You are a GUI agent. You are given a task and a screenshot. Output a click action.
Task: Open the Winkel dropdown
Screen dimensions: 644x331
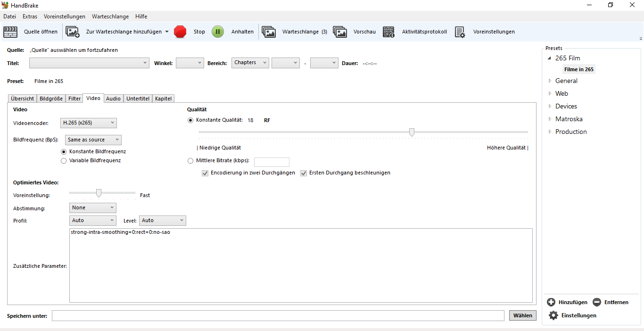pyautogui.click(x=190, y=63)
